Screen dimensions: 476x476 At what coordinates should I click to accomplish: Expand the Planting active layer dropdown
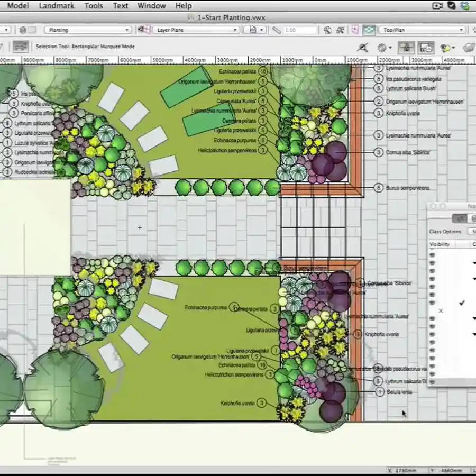tap(87, 30)
